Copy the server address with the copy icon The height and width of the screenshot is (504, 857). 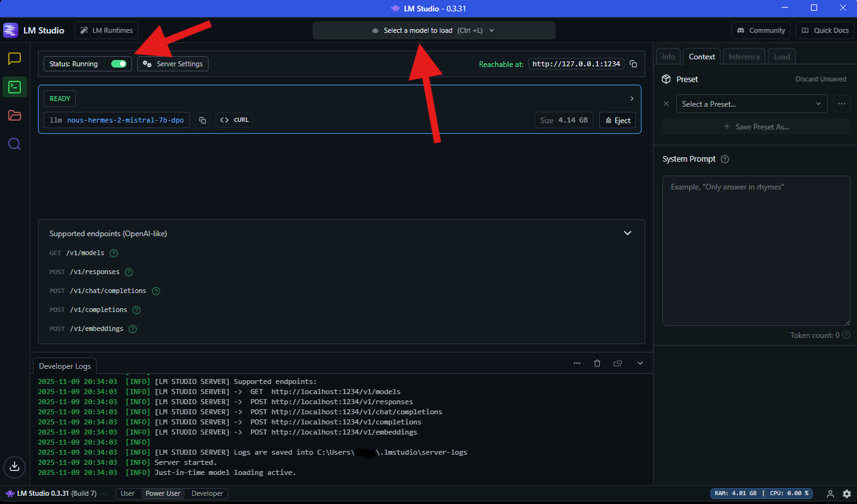pos(633,63)
